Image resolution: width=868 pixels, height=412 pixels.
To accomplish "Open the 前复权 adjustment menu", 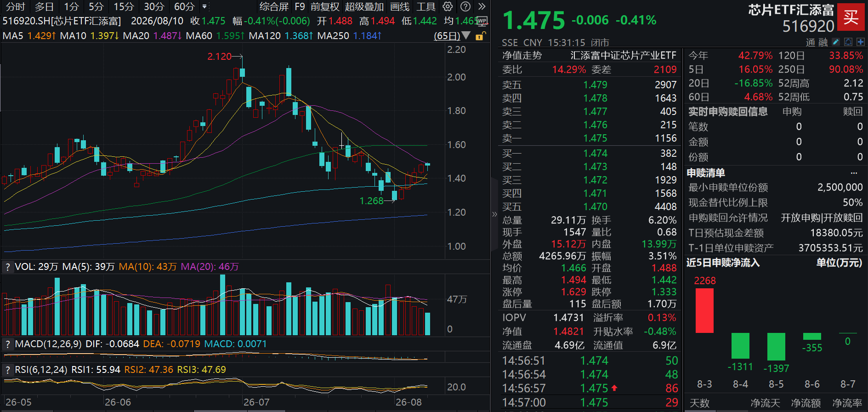I will 325,6.
